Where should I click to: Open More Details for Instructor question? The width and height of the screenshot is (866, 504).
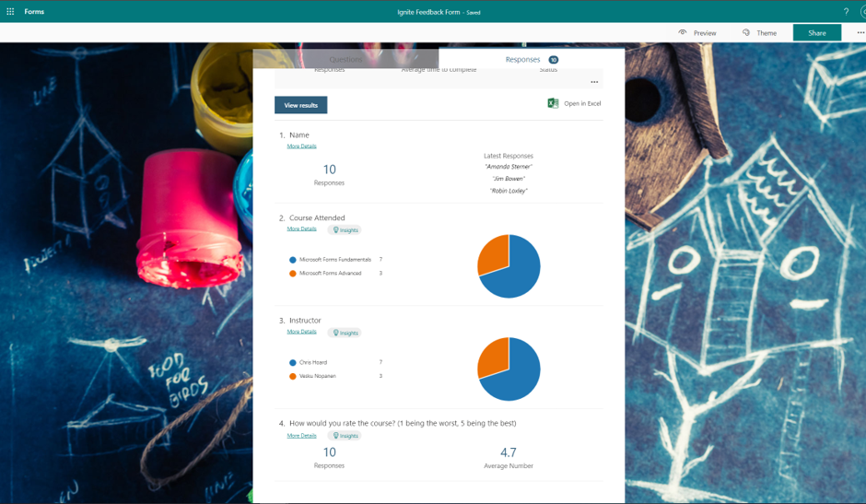(x=301, y=332)
